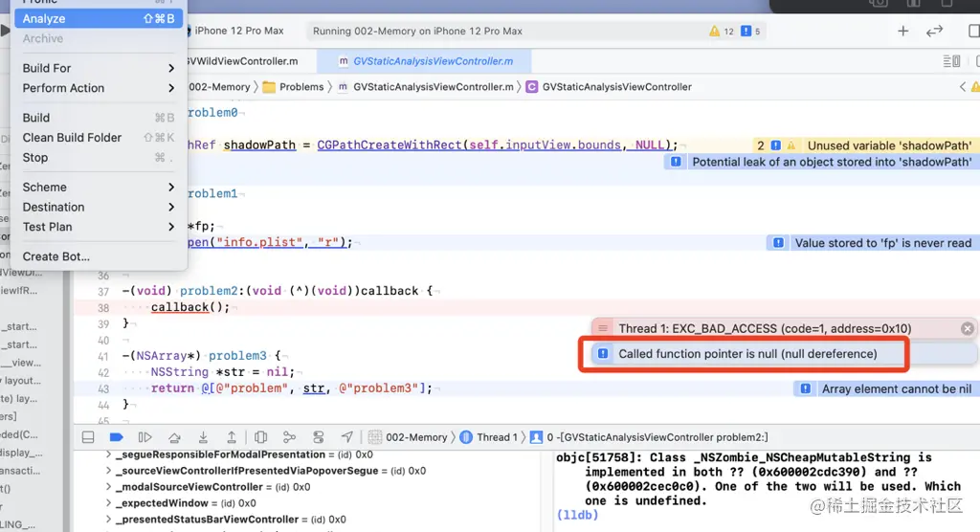Image resolution: width=980 pixels, height=532 pixels.
Task: Select Stop in the Product menu
Action: pyautogui.click(x=99, y=158)
